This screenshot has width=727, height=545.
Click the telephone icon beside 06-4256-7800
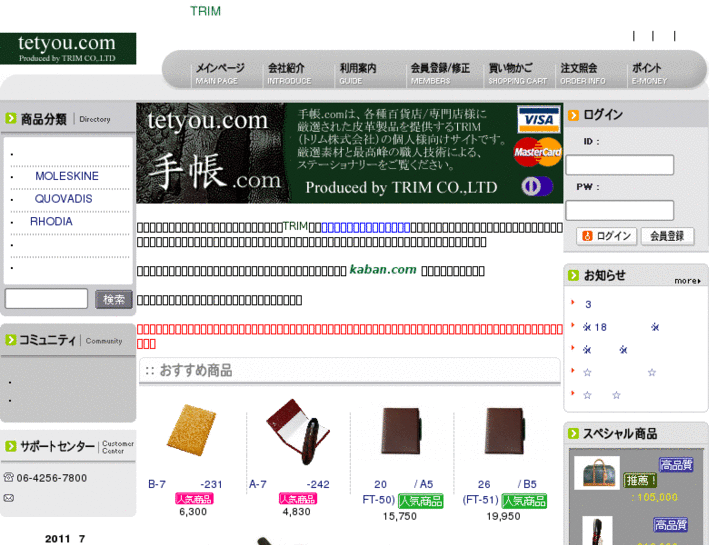pos(9,477)
